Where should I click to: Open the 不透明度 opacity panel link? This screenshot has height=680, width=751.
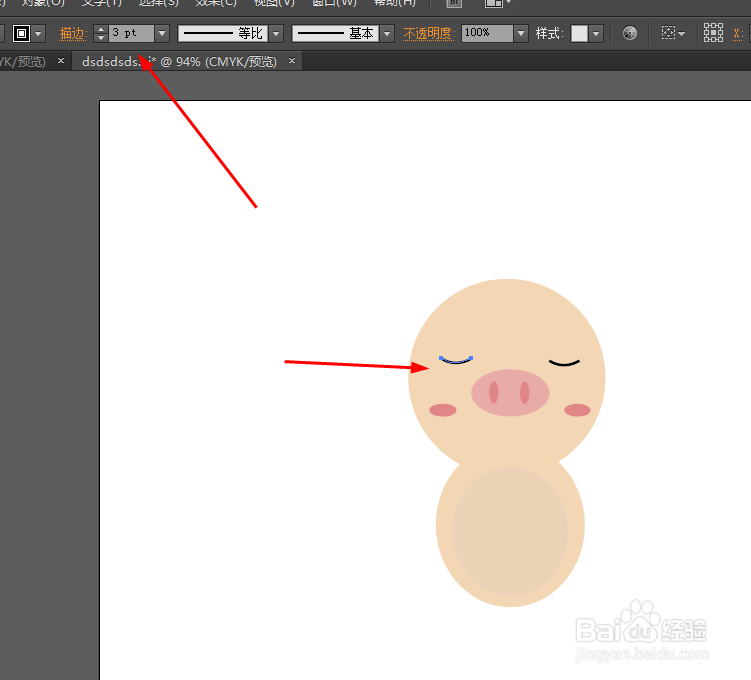click(x=429, y=34)
